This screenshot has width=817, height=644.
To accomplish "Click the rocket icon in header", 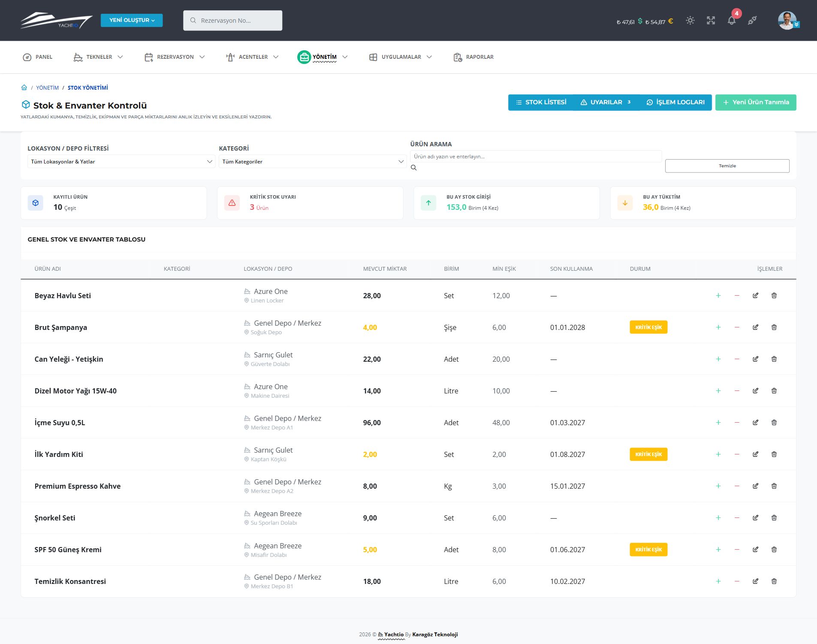I will 752,21.
